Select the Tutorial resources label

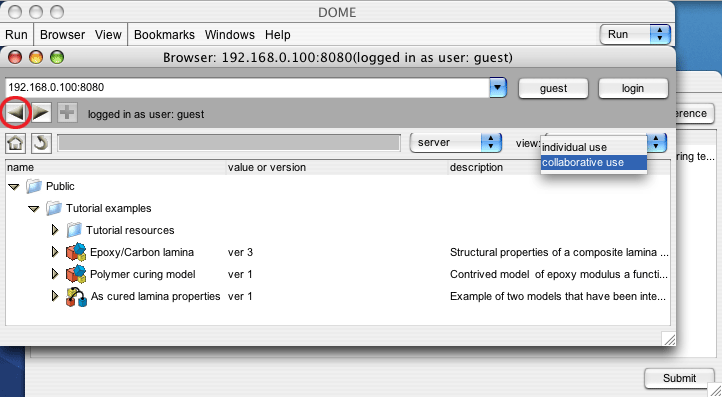click(130, 230)
